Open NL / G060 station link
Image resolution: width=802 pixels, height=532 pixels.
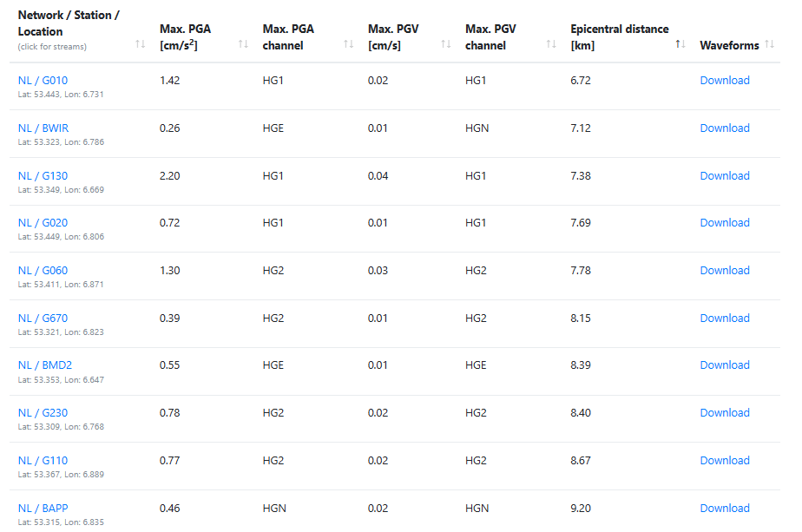point(43,271)
